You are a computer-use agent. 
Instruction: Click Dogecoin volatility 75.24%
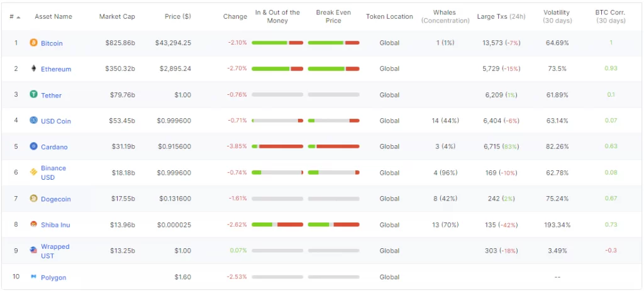(557, 199)
